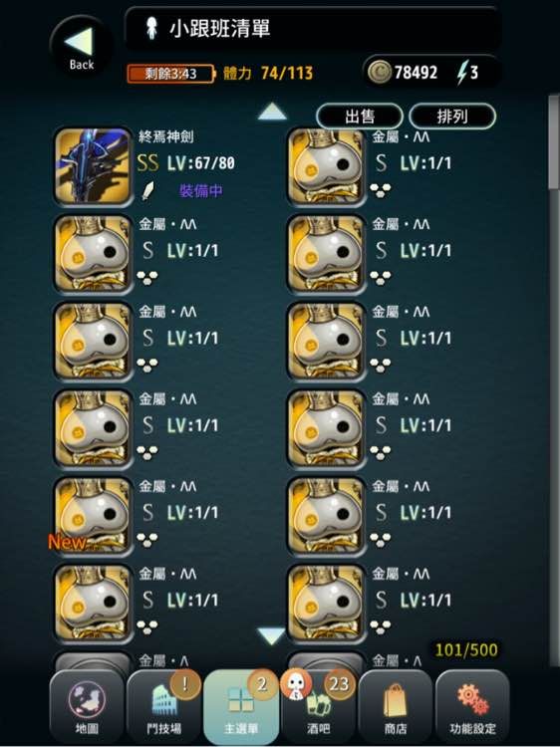Select the 終焉神劍 sword thumbnail
The height and width of the screenshot is (747, 560).
pyautogui.click(x=93, y=165)
